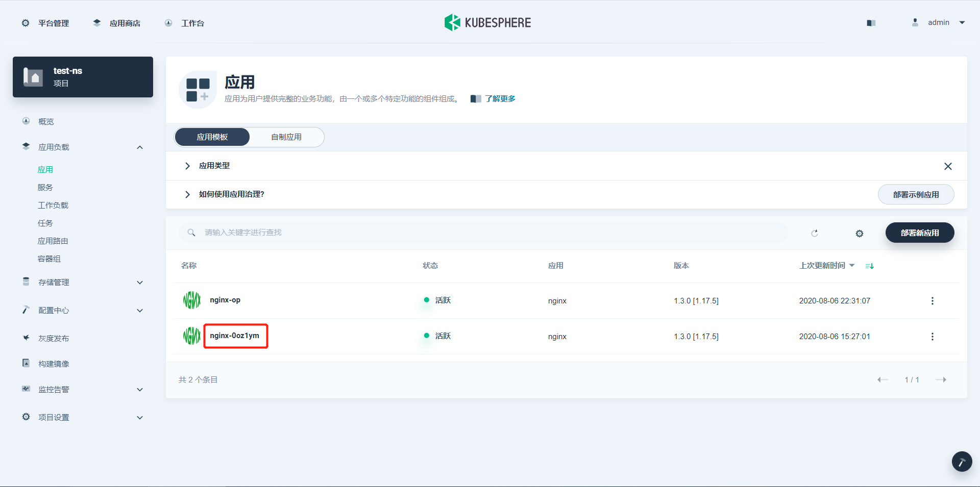980x487 pixels.
Task: Open the list settings gear icon
Action: [859, 233]
